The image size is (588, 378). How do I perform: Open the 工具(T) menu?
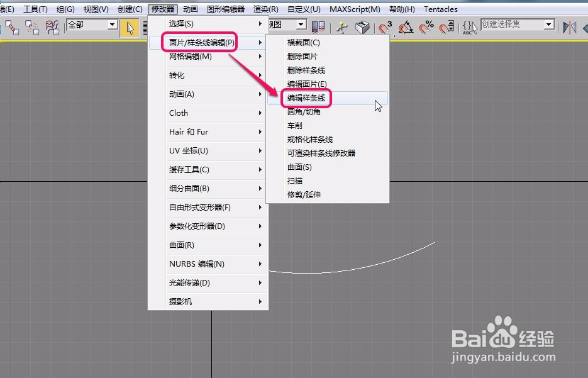coord(35,9)
